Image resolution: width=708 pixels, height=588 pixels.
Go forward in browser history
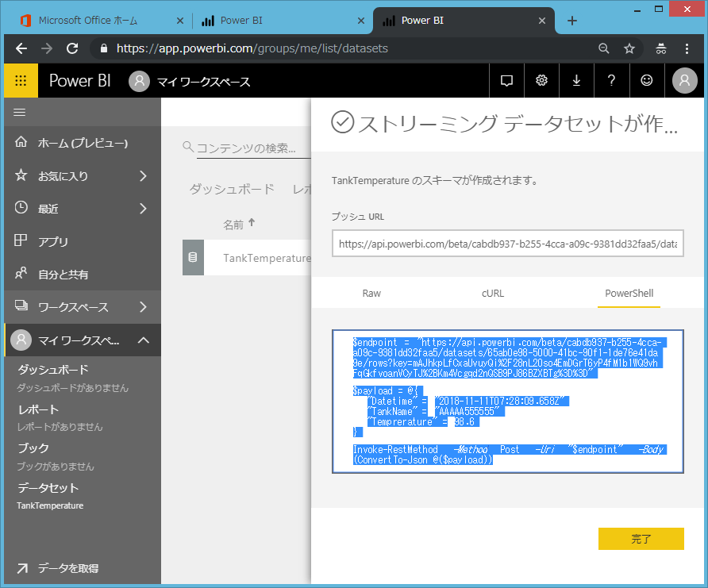(x=47, y=48)
